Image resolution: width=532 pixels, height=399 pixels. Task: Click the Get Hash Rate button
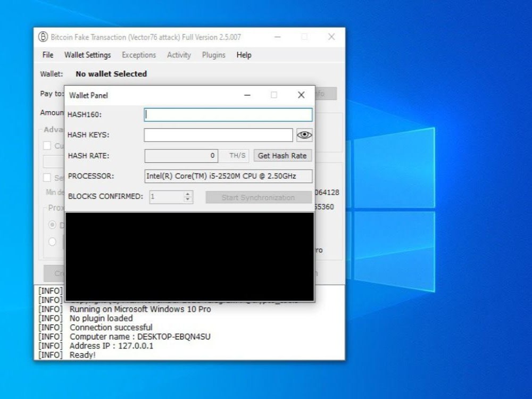click(282, 156)
